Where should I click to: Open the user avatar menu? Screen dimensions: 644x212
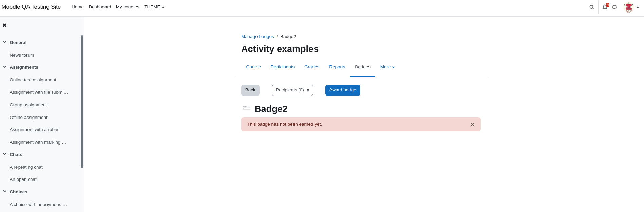coord(631,7)
